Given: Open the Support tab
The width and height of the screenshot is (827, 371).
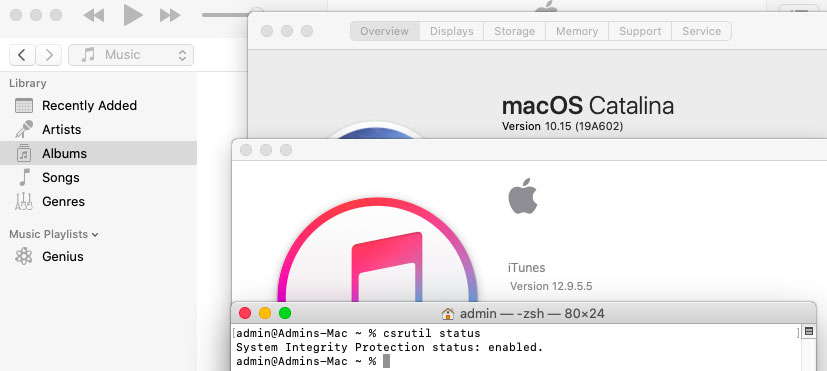Looking at the screenshot, I should tap(640, 31).
